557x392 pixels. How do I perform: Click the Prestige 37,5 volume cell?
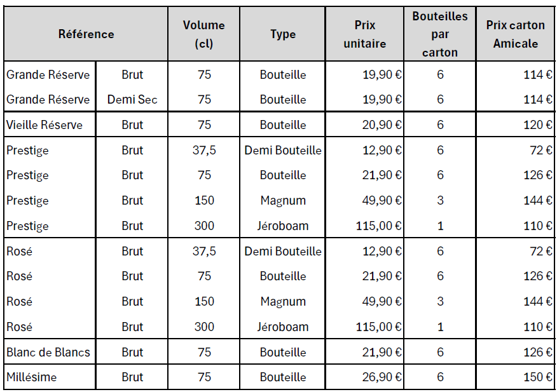coord(204,150)
